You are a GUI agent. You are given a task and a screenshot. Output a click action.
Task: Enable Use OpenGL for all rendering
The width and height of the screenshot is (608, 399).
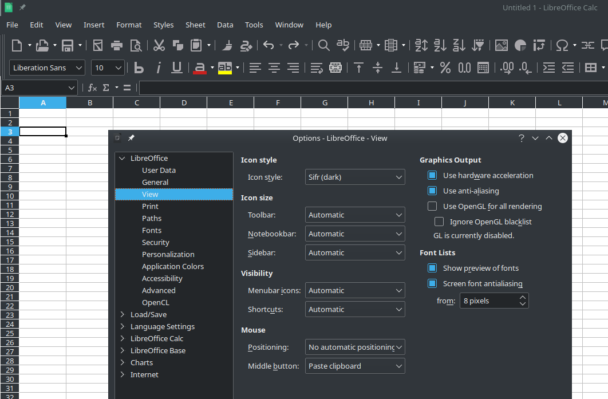(x=432, y=206)
